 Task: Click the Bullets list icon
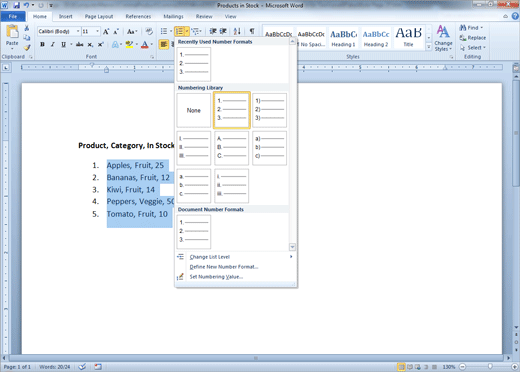[x=164, y=31]
